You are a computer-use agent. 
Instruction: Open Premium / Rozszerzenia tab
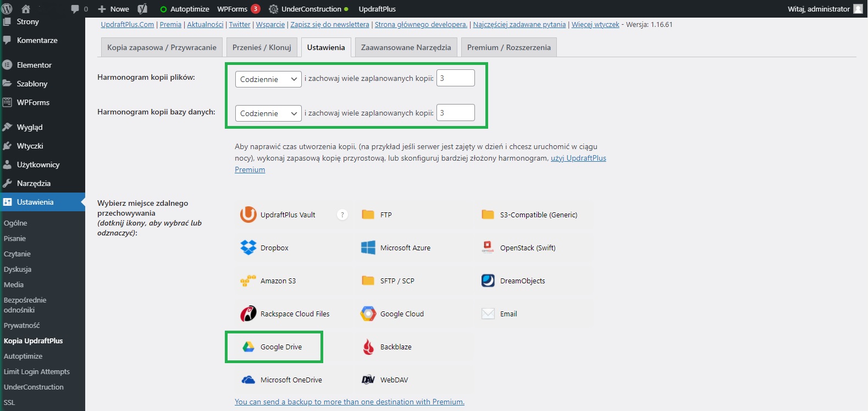509,47
